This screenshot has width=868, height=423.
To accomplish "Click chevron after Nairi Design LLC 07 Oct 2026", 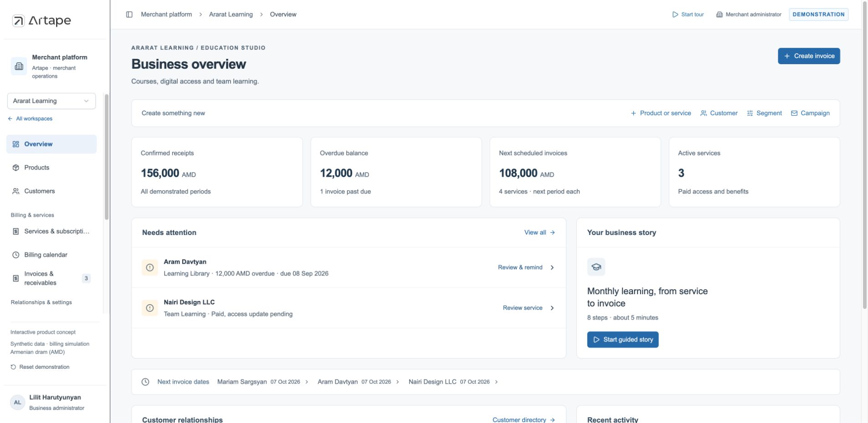I will (496, 382).
